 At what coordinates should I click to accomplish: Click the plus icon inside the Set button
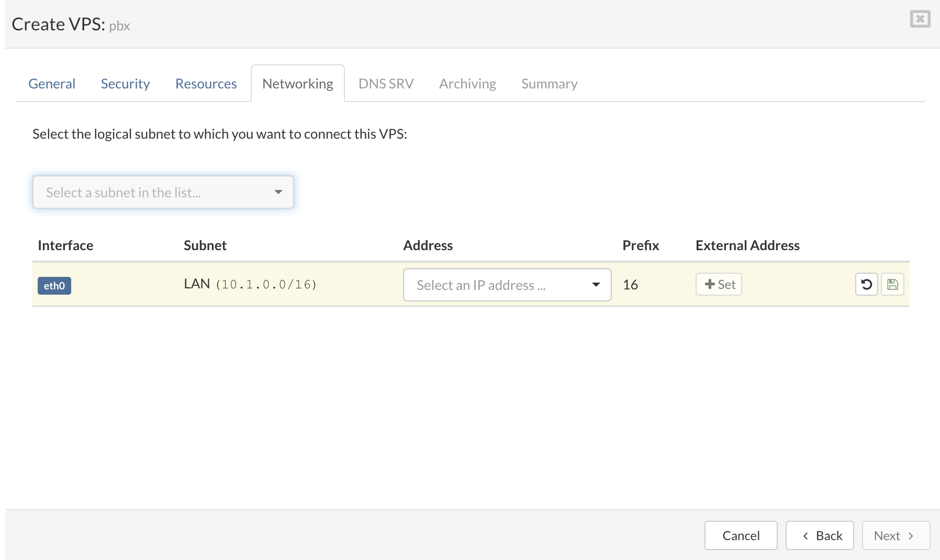click(x=710, y=284)
